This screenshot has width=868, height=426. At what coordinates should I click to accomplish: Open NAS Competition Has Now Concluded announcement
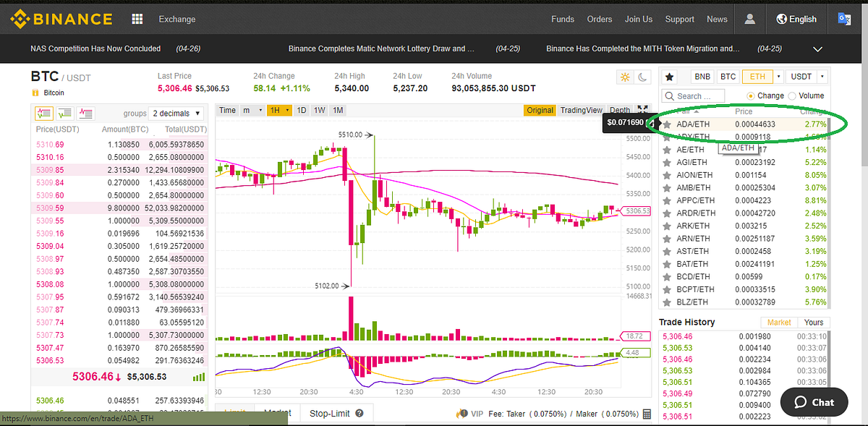[x=95, y=49]
